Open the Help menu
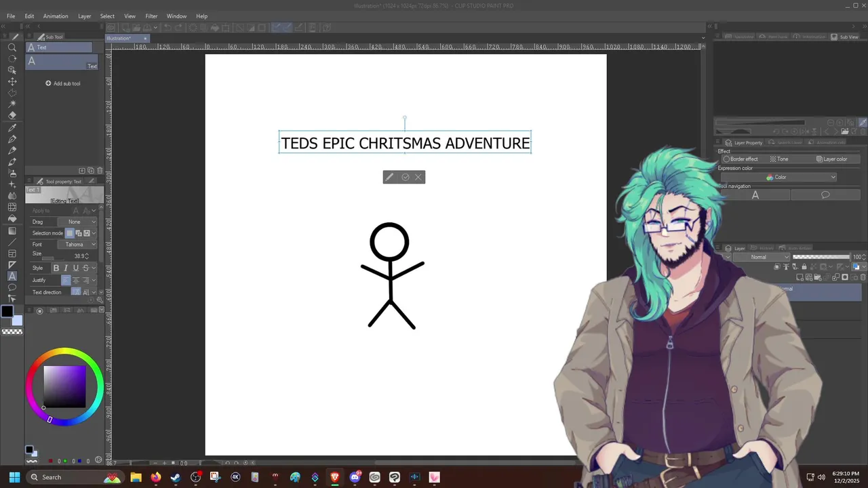Screen dimensions: 868x488 (x=202, y=16)
